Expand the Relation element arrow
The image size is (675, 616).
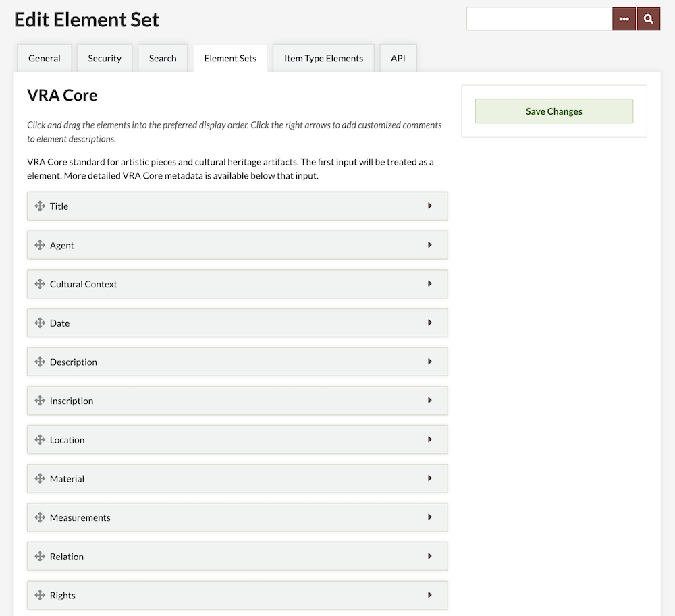coord(431,556)
